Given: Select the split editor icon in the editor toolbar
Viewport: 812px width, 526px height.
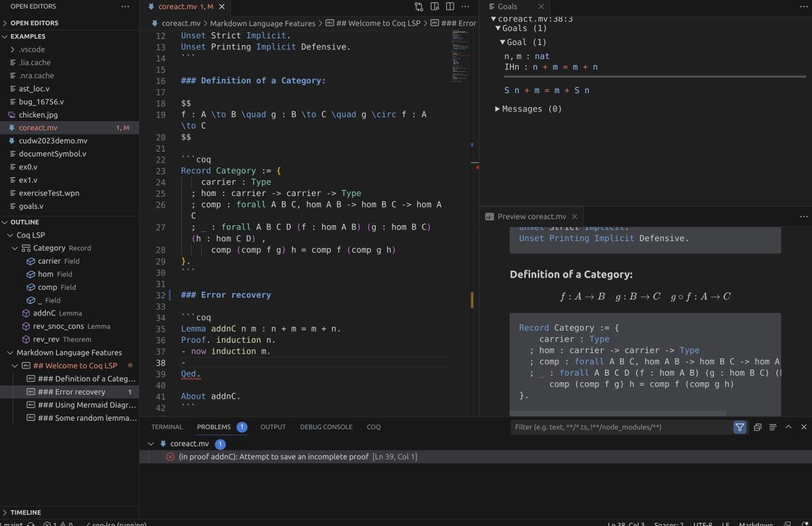Looking at the screenshot, I should point(450,6).
